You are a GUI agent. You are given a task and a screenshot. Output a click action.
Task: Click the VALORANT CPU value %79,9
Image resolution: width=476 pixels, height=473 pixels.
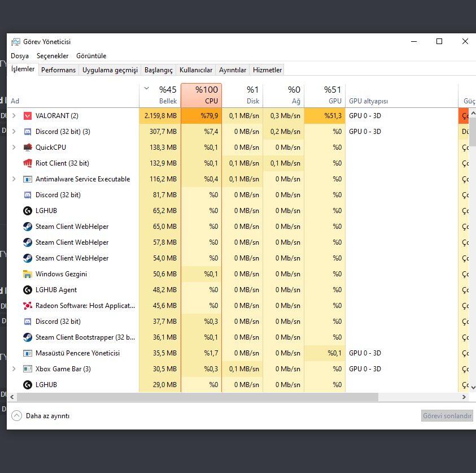[x=209, y=116]
